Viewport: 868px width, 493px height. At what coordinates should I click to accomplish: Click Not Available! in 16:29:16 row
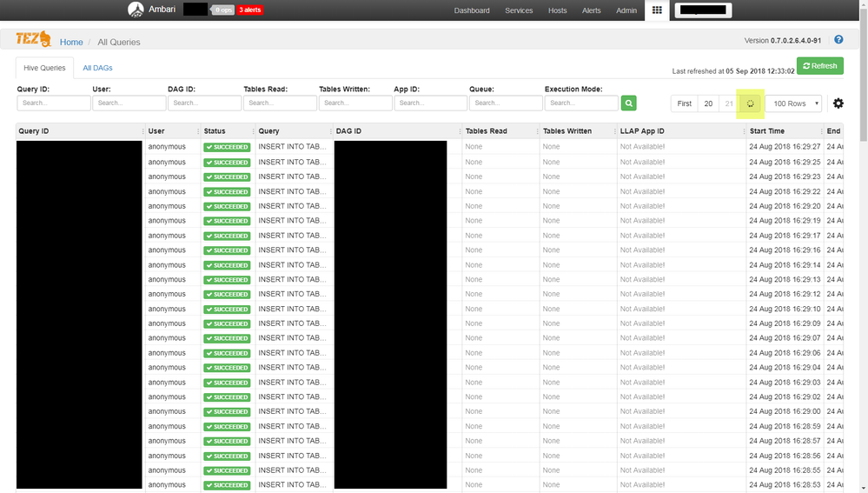642,250
